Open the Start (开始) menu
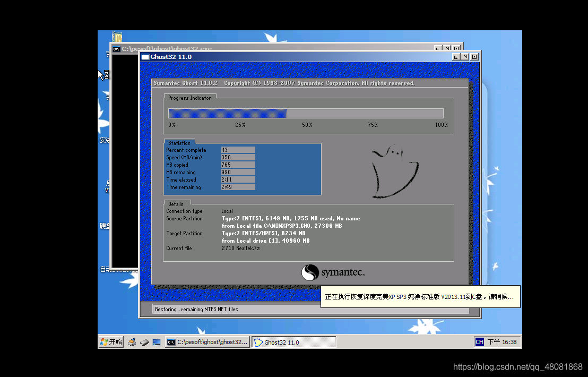The height and width of the screenshot is (377, 588). (x=111, y=342)
